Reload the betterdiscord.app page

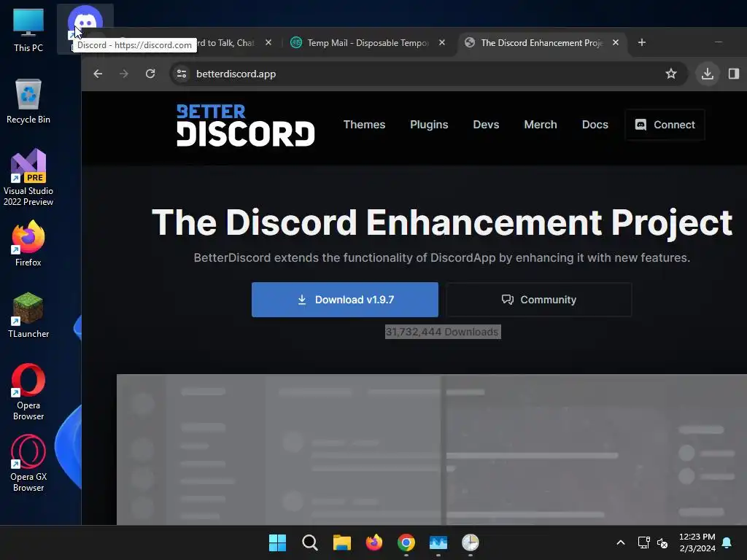[x=150, y=74]
